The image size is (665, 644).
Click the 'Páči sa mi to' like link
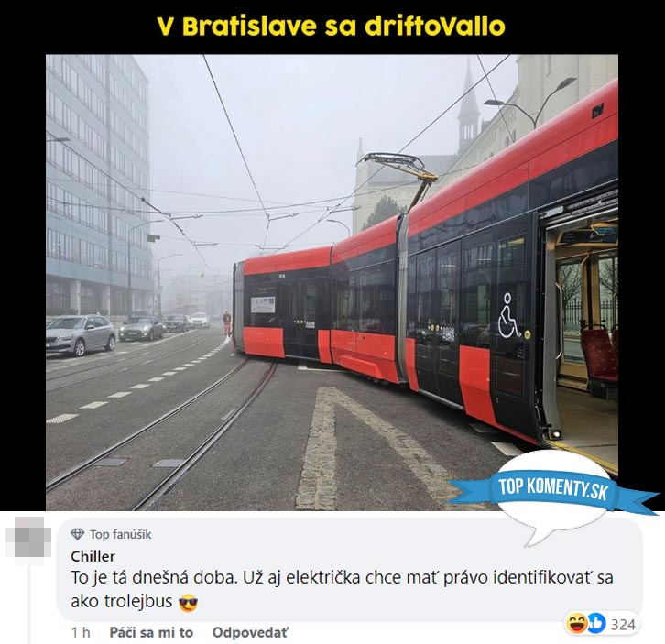click(151, 632)
